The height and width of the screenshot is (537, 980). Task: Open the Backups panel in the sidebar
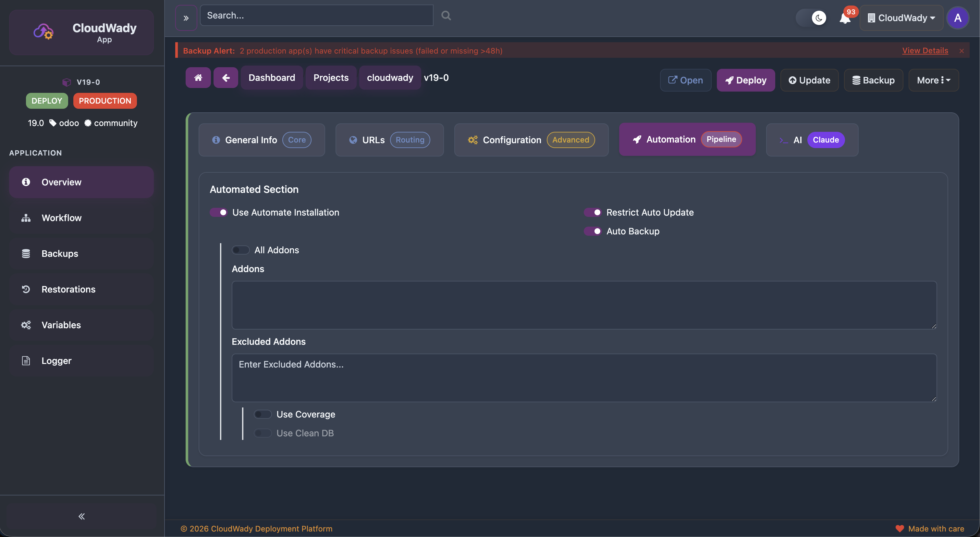tap(59, 253)
